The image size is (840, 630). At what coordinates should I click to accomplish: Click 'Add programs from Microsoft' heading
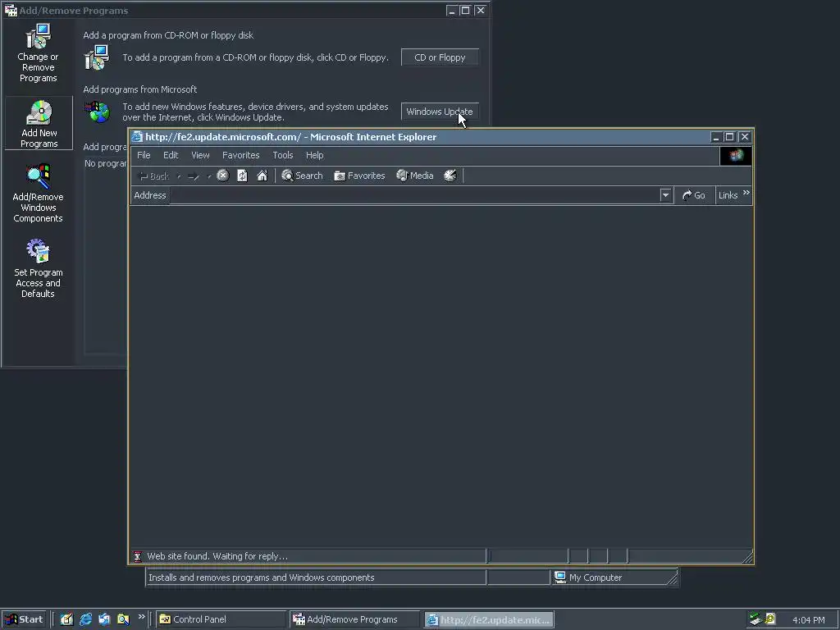pyautogui.click(x=139, y=89)
